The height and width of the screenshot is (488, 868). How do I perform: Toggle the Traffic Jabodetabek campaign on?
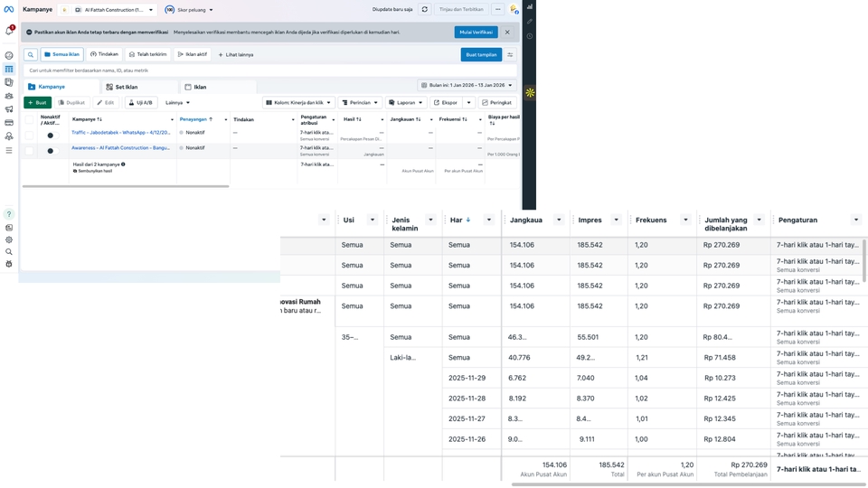point(51,136)
